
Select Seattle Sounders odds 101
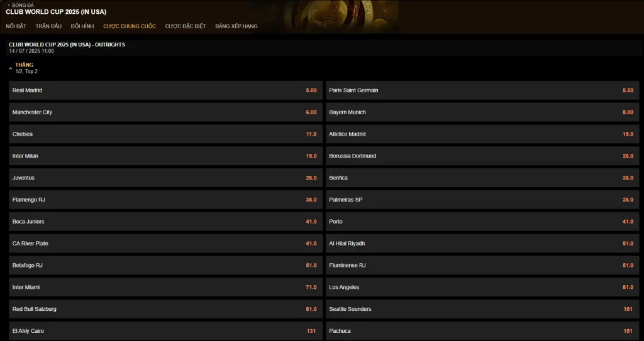click(x=482, y=309)
